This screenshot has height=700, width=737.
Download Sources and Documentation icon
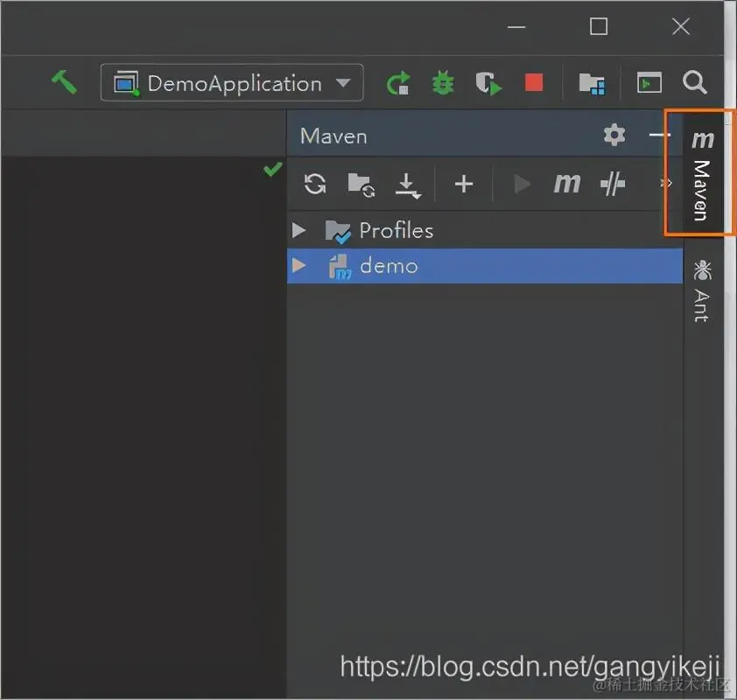pos(408,185)
